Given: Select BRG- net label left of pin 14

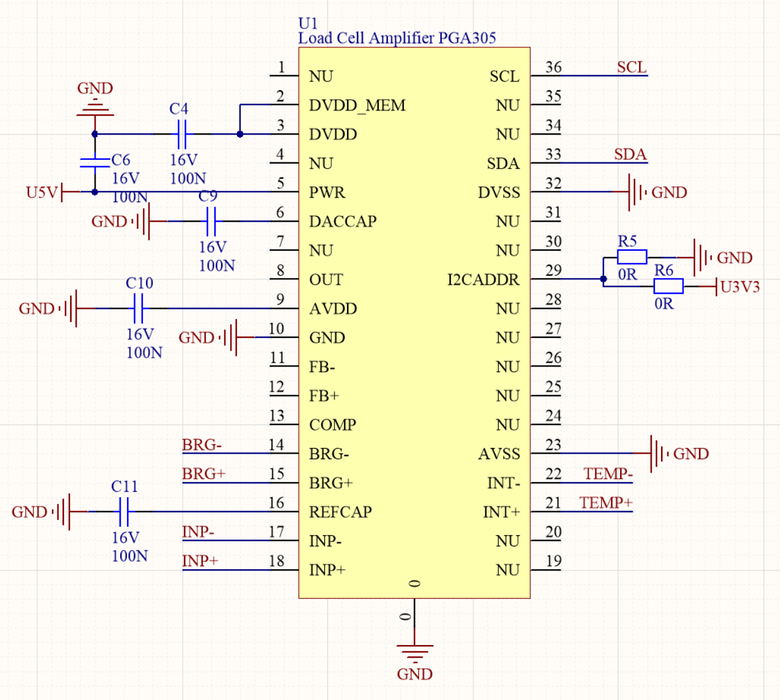Looking at the screenshot, I should 202,445.
